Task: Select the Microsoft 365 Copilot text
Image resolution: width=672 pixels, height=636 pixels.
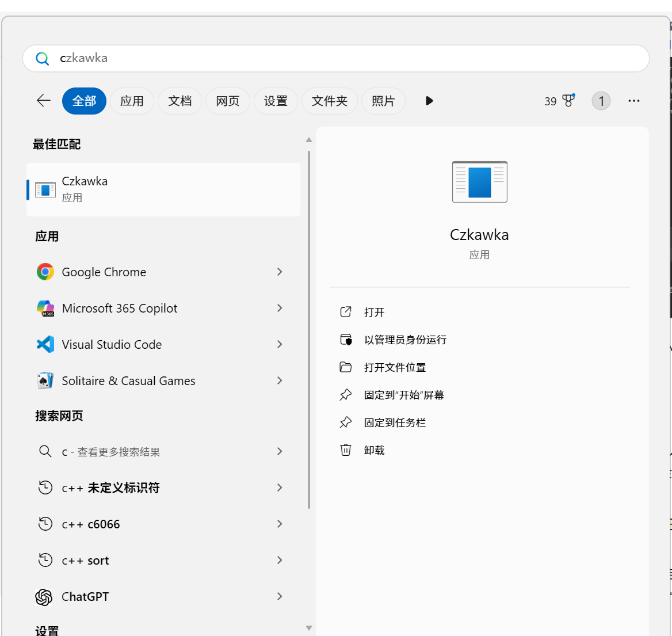Action: 120,309
